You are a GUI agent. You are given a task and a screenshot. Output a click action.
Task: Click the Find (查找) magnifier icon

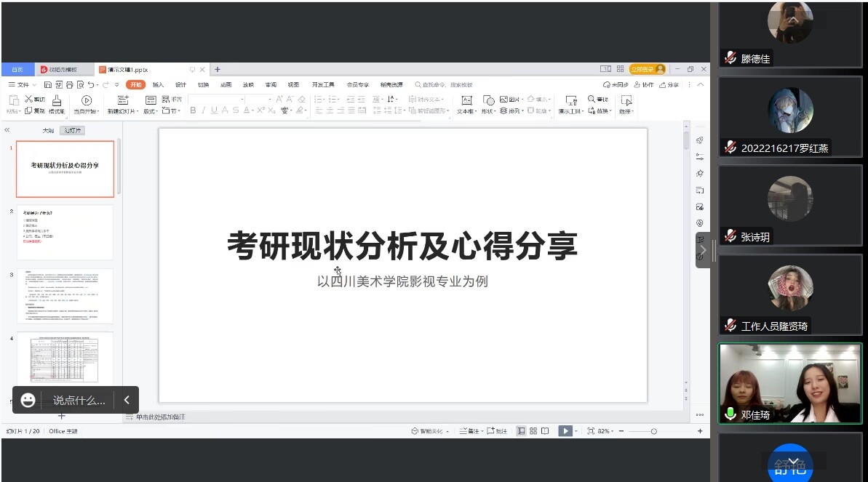(592, 99)
